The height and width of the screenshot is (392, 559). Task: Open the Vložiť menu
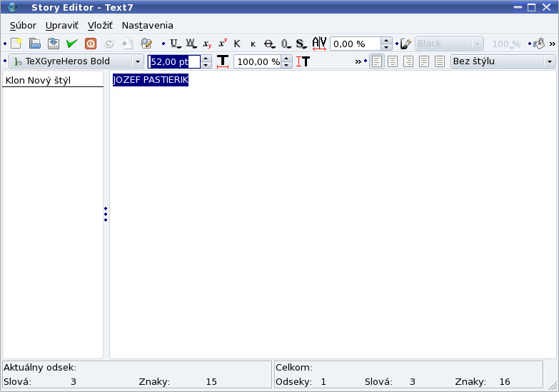tap(100, 25)
